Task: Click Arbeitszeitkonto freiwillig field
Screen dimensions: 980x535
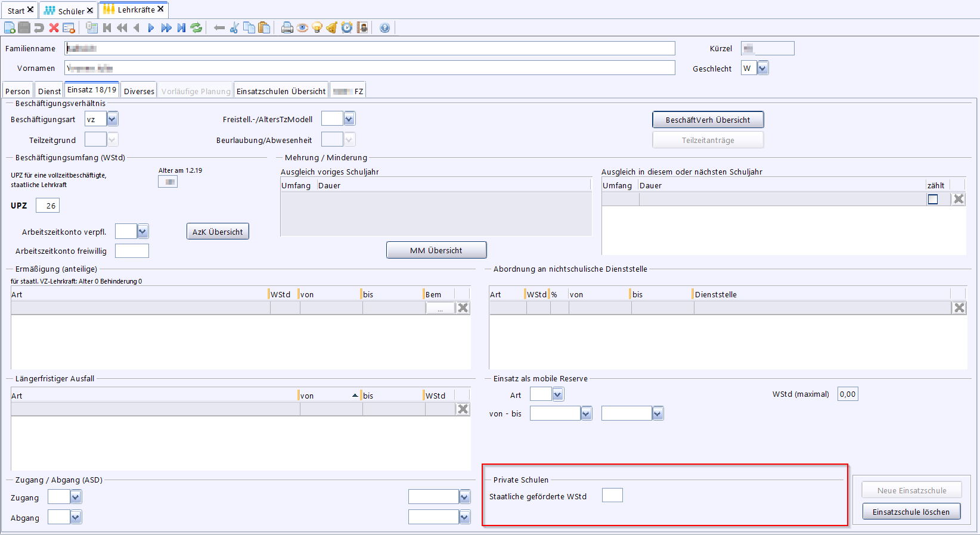Action: [132, 251]
